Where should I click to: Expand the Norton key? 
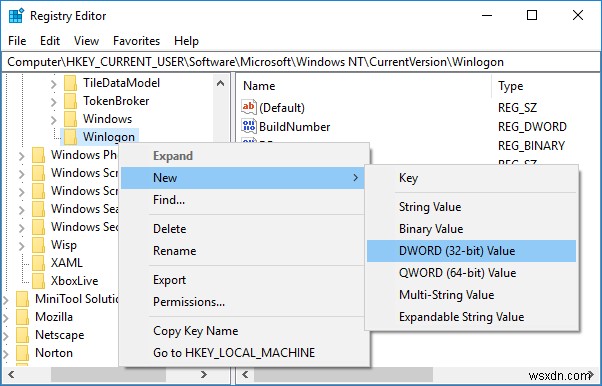(5, 354)
